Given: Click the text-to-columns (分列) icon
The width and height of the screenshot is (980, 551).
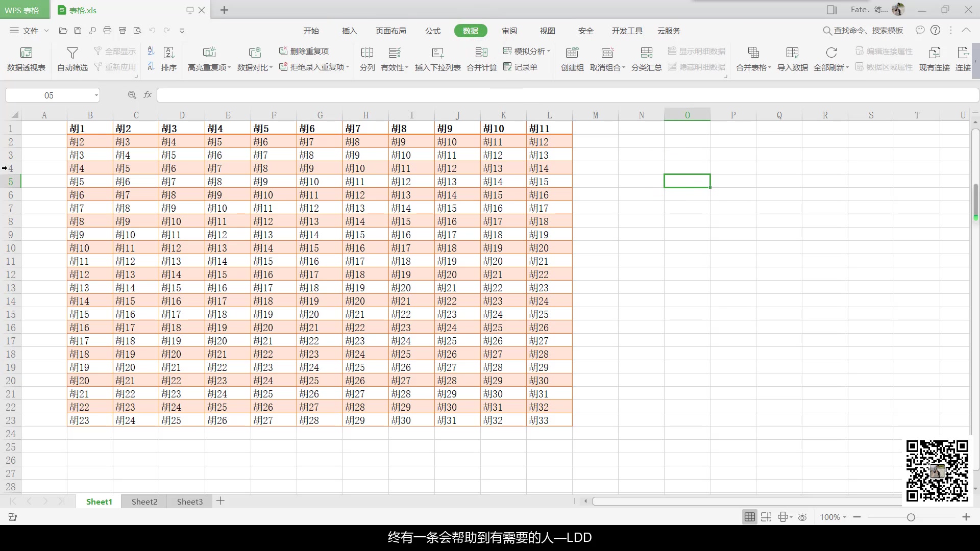Looking at the screenshot, I should 367,53.
